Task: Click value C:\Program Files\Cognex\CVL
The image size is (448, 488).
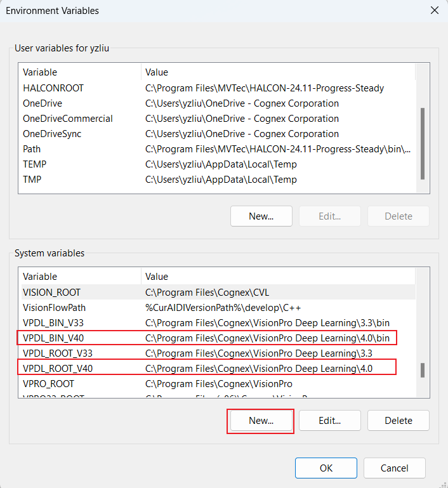Action: [x=208, y=293]
